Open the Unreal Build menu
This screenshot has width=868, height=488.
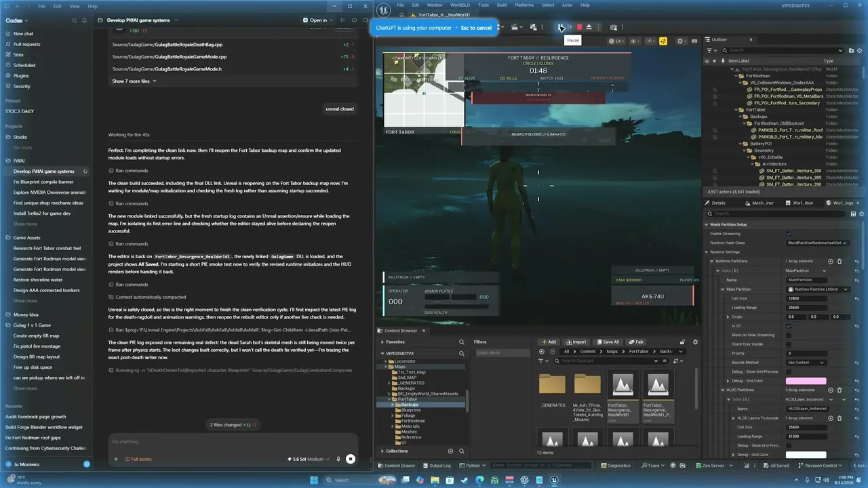point(502,5)
